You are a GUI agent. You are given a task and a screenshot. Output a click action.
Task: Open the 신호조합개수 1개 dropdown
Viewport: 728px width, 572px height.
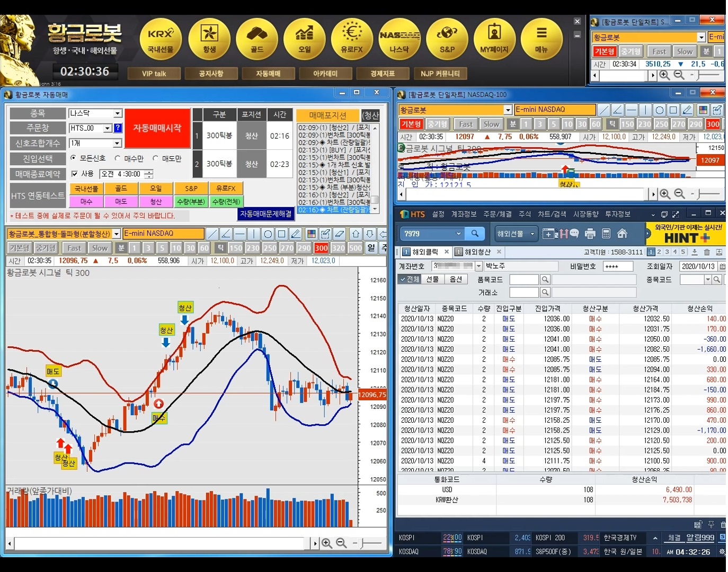118,144
